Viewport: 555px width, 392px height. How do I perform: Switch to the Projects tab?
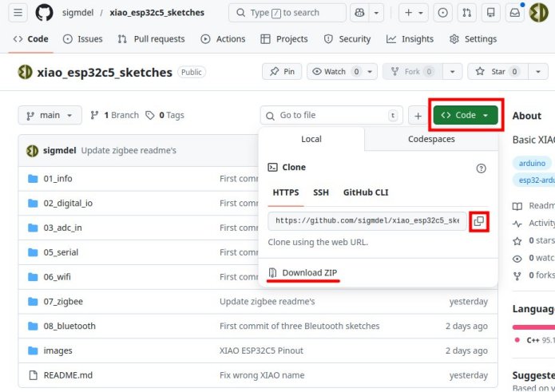(284, 39)
